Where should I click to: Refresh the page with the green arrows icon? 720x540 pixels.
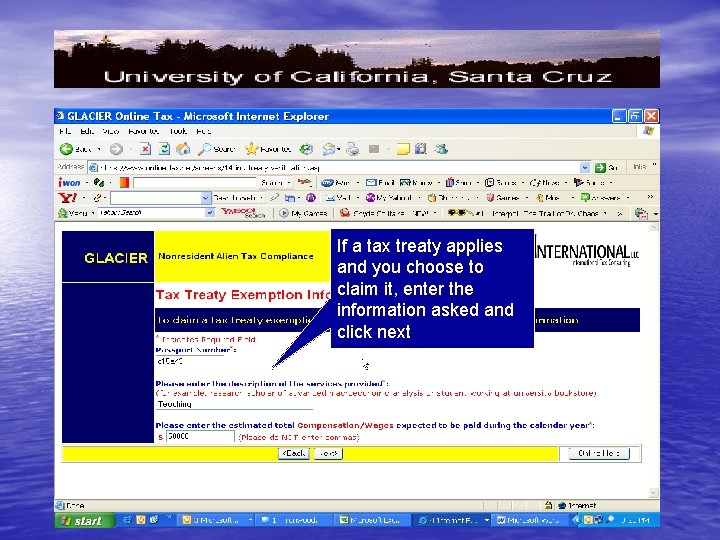(x=164, y=149)
